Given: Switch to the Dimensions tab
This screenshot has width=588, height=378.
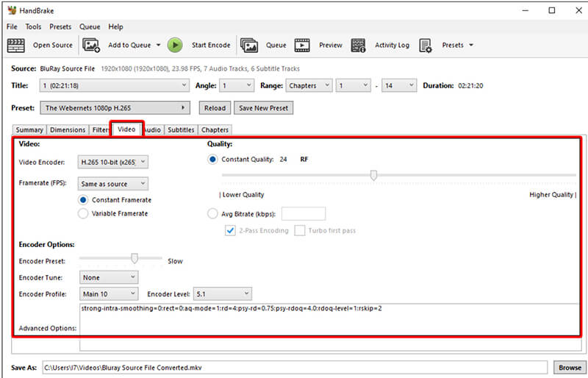Looking at the screenshot, I should point(68,130).
